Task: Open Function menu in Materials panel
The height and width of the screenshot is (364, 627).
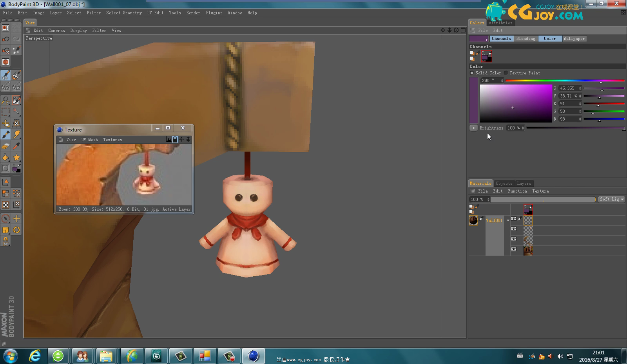Action: 517,191
